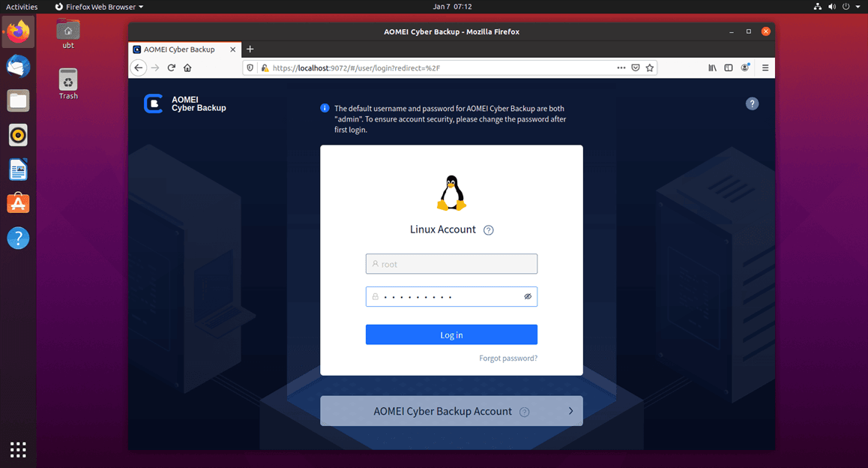This screenshot has height=468, width=868.
Task: Toggle password visibility eye icon
Action: (x=528, y=297)
